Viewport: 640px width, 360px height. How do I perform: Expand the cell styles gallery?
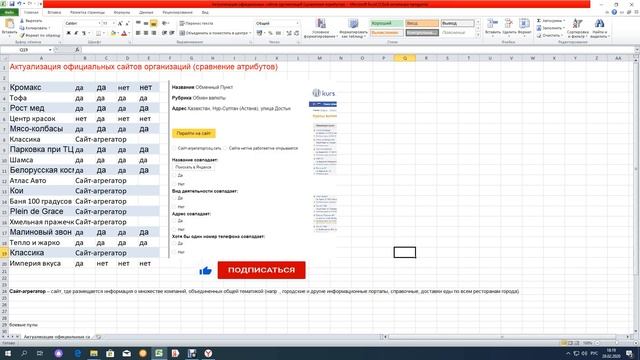pyautogui.click(x=478, y=36)
